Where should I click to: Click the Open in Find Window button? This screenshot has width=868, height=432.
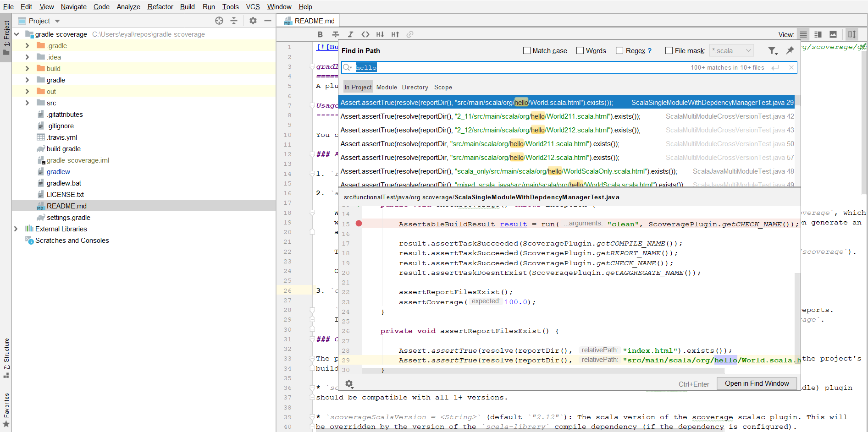coord(757,383)
